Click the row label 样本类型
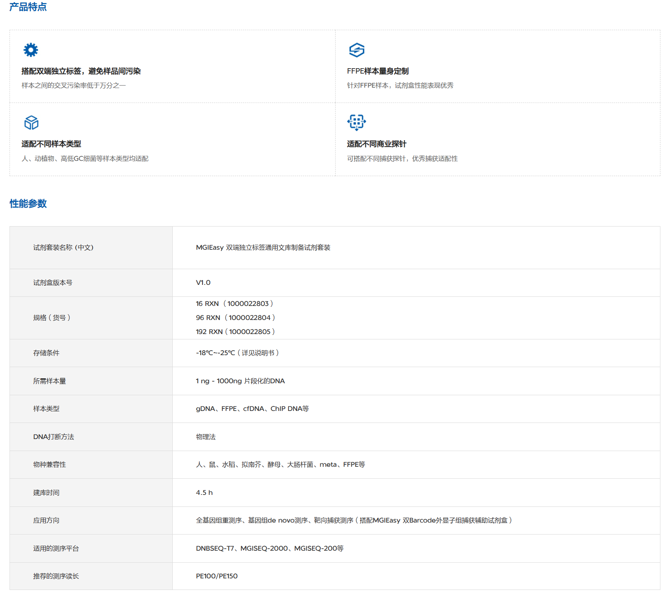 (46, 409)
